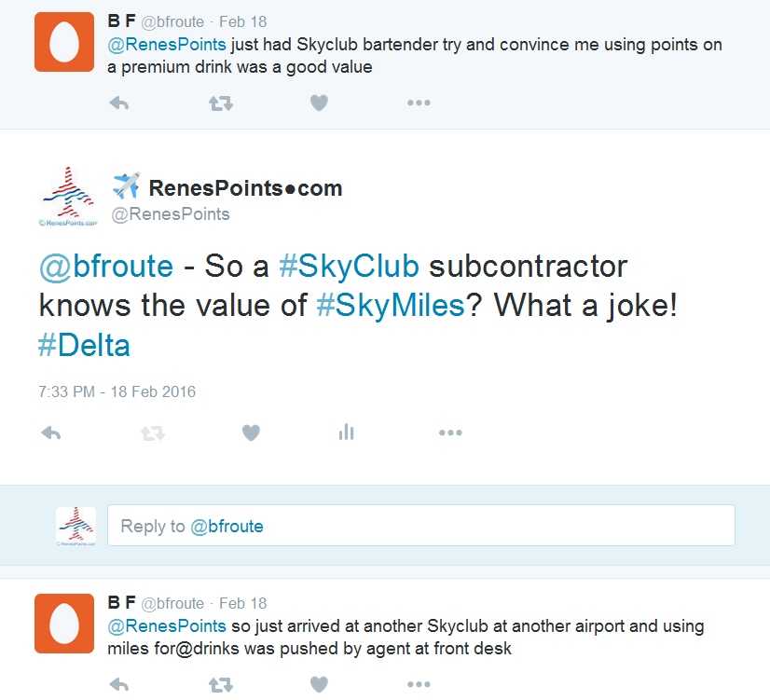Open more options on bottom tweet
This screenshot has height=700, width=770.
[419, 685]
